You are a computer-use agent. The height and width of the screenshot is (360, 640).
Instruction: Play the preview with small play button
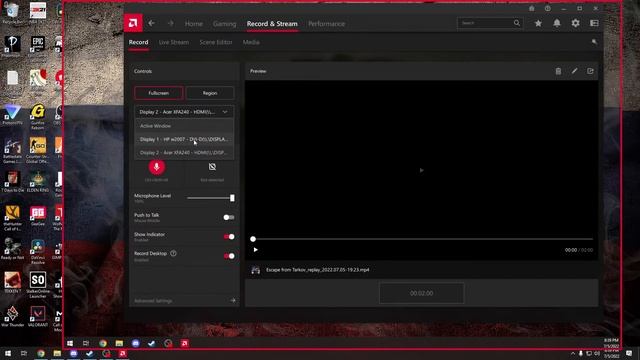[x=256, y=250]
